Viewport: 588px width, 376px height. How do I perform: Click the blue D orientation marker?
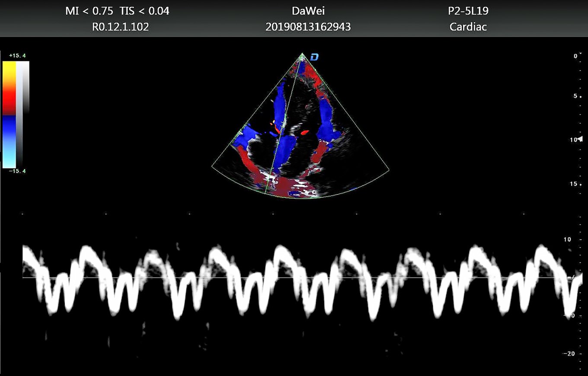coord(314,57)
